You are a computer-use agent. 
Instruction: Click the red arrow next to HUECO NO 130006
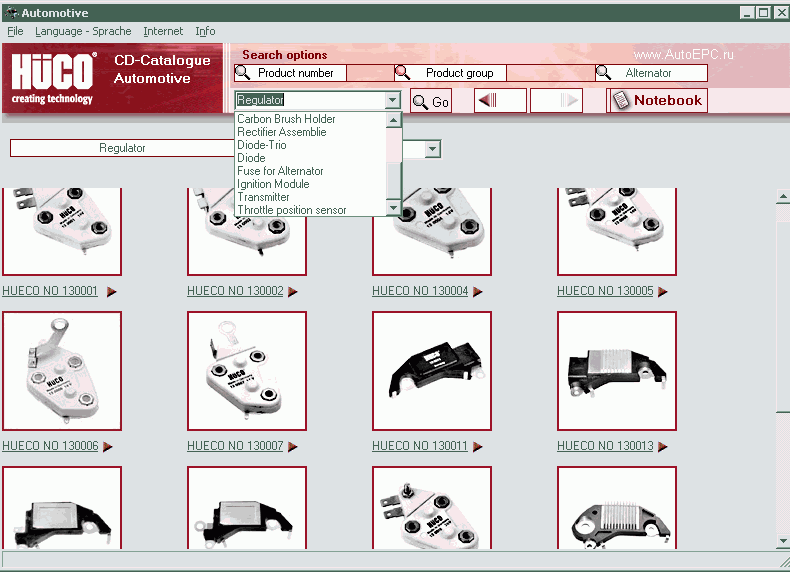tap(108, 446)
